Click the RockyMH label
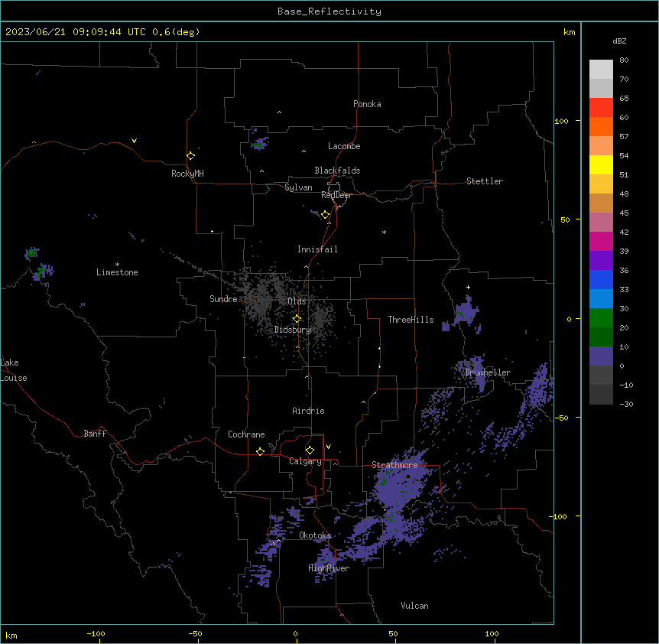The width and height of the screenshot is (659, 644). point(187,174)
